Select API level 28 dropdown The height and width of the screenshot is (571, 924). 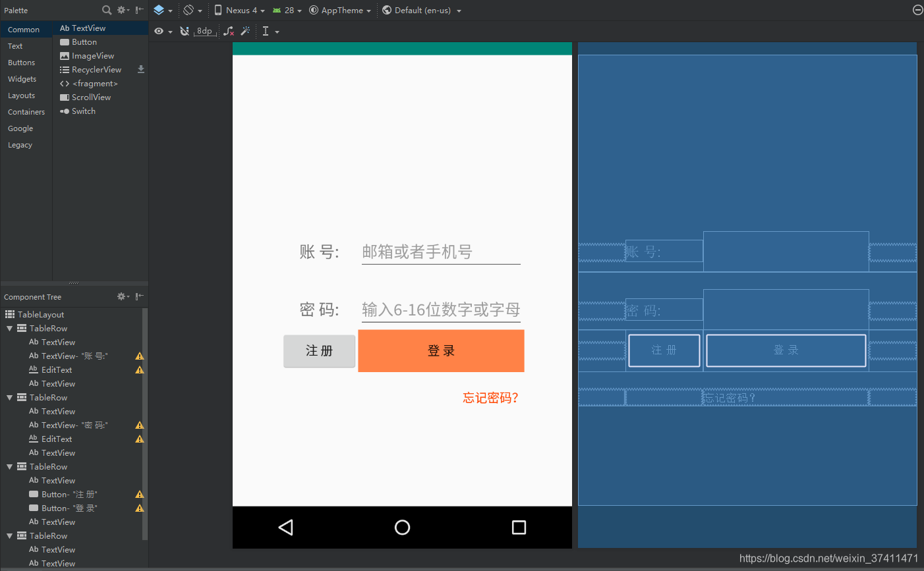287,10
